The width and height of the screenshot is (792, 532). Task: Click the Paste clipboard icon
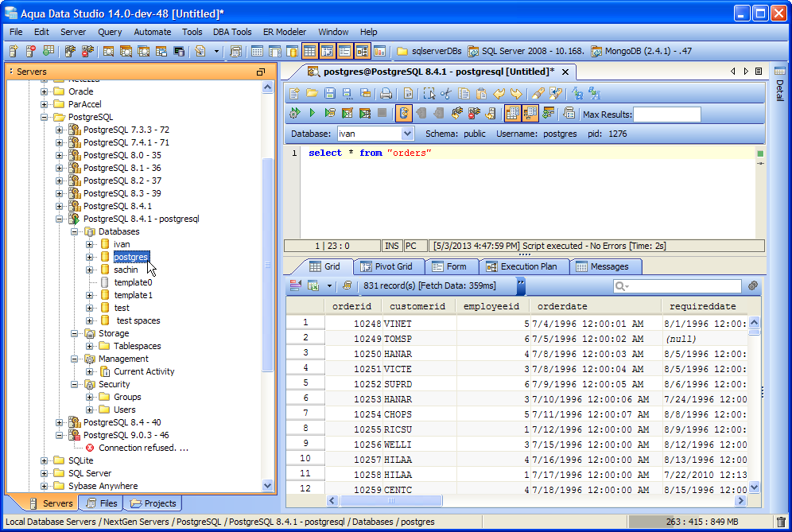481,94
